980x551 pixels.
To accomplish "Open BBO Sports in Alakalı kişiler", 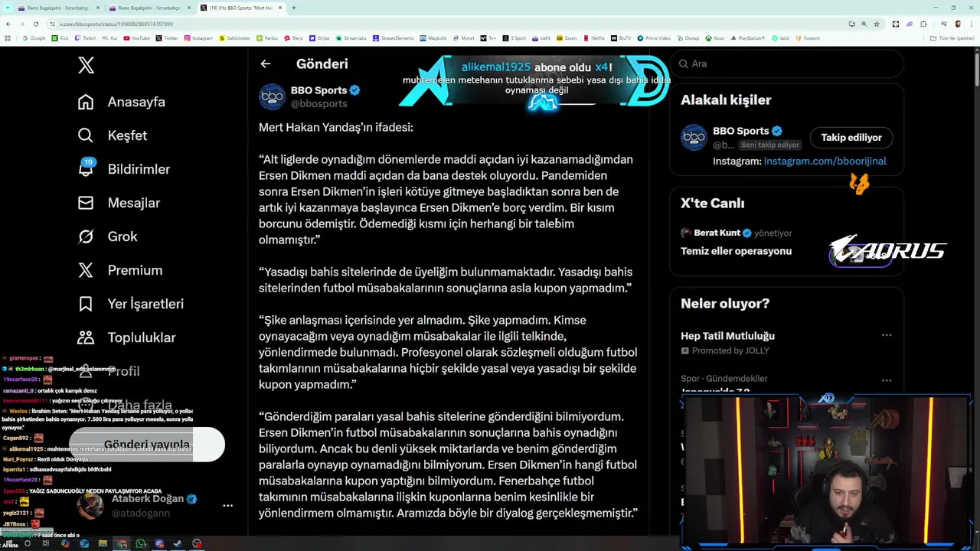I will (740, 131).
